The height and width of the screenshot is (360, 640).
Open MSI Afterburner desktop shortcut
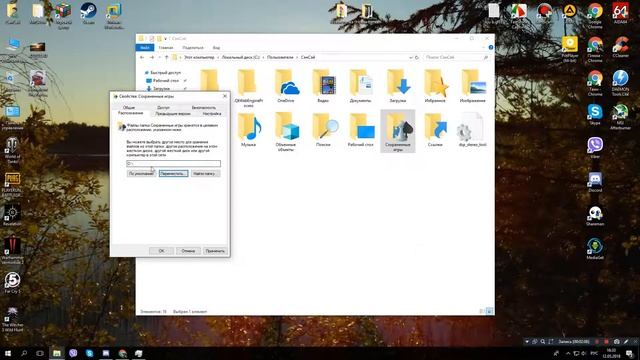(620, 117)
